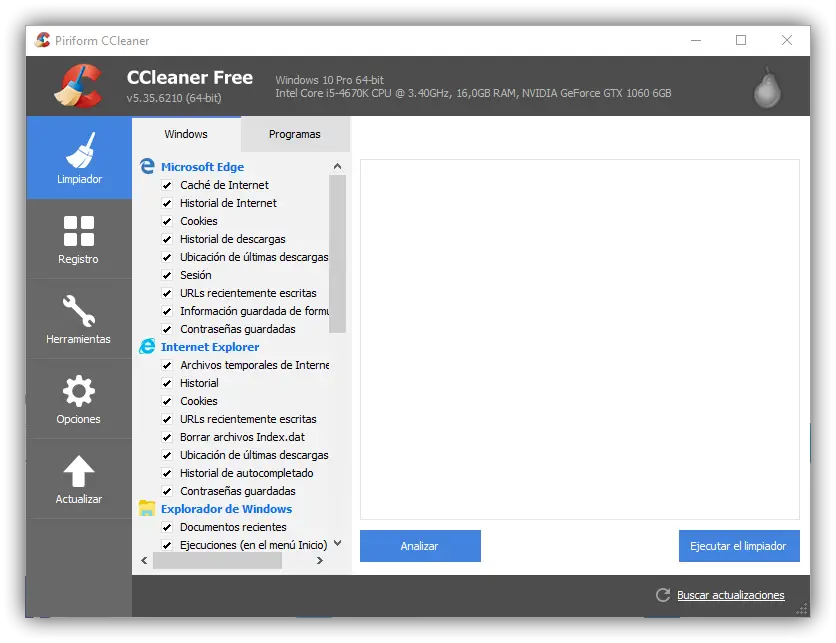Toggle Internet Explorer Contraseñas guardadas checkbox
Screen dimensions: 836x643
(167, 491)
